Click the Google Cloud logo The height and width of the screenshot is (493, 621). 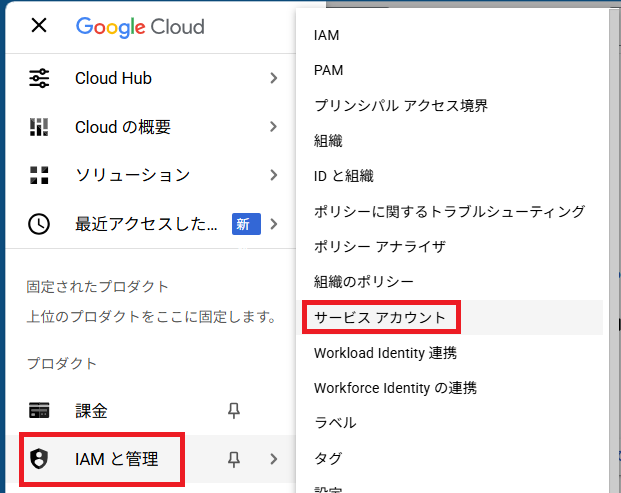(140, 26)
